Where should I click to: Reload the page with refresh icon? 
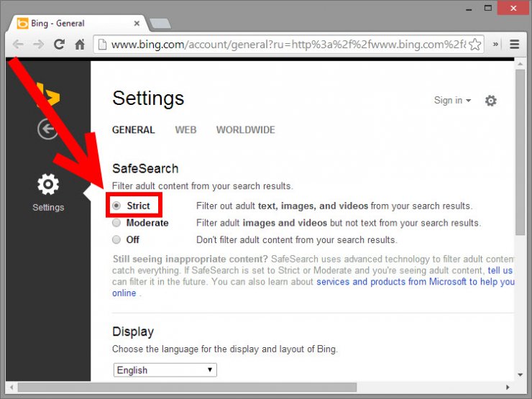60,44
